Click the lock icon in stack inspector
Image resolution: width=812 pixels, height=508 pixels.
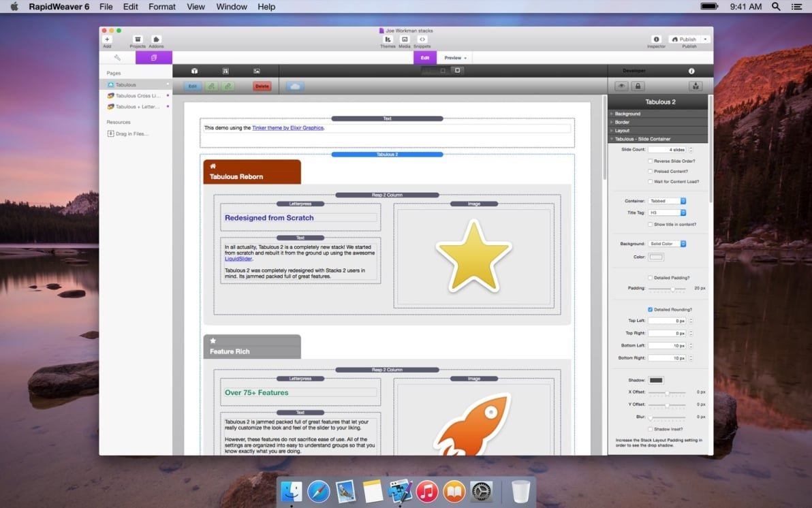tap(638, 86)
